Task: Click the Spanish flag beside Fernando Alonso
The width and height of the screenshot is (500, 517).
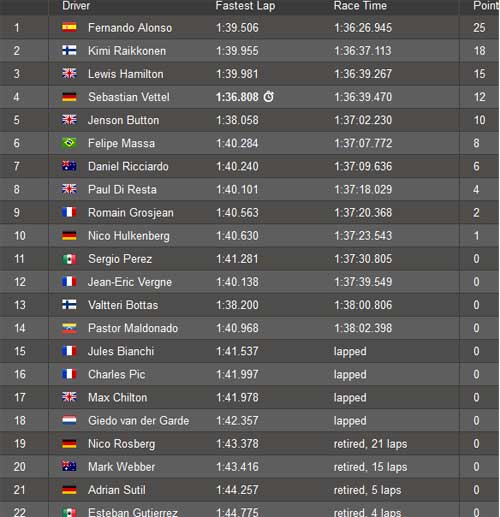Action: [69, 27]
